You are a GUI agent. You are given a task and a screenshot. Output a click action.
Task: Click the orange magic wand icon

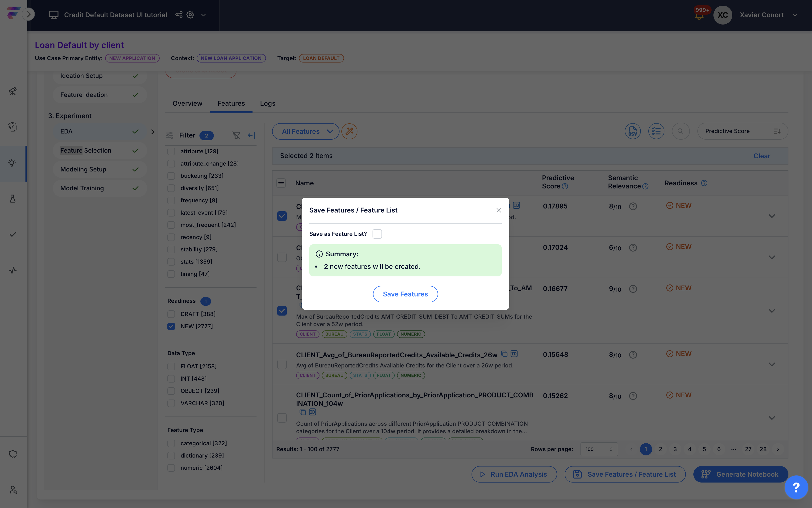[x=349, y=131]
